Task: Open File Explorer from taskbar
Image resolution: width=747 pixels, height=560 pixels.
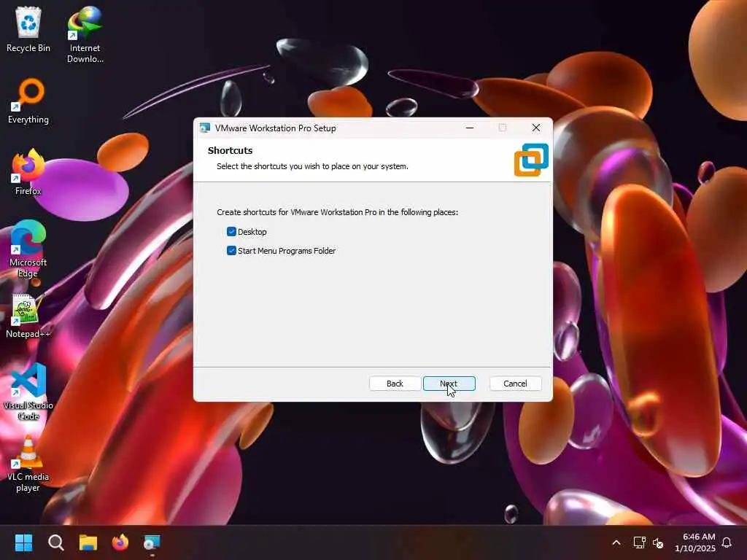Action: (x=88, y=542)
